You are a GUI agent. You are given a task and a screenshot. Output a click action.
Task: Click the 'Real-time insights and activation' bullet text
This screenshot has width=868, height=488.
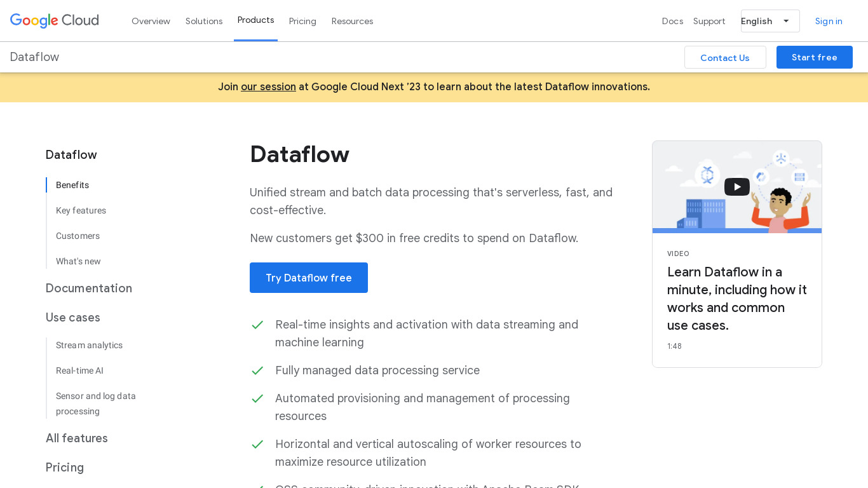pos(427,334)
